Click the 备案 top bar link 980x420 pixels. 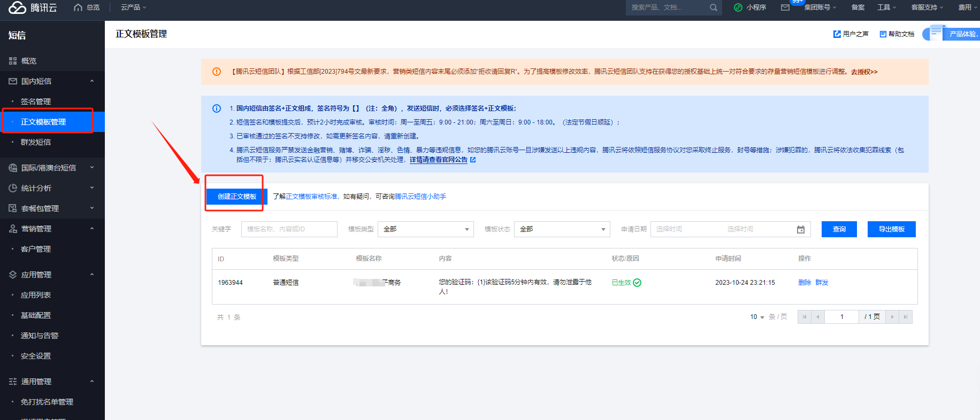pyautogui.click(x=858, y=7)
